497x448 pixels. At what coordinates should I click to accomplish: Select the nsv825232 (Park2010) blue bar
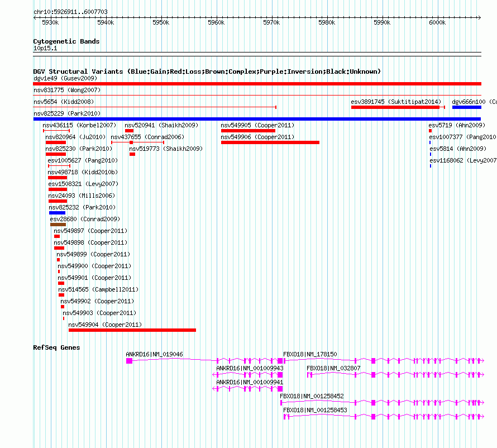(57, 213)
